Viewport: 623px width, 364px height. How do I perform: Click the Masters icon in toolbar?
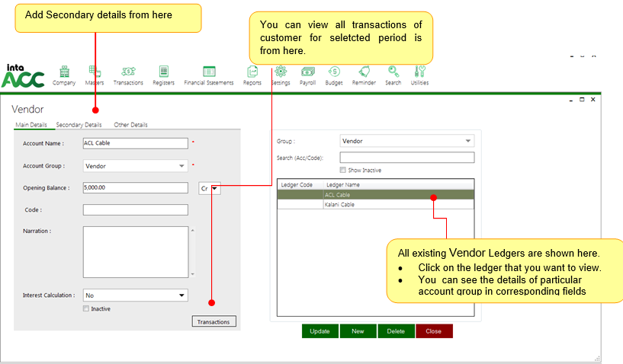[x=95, y=73]
